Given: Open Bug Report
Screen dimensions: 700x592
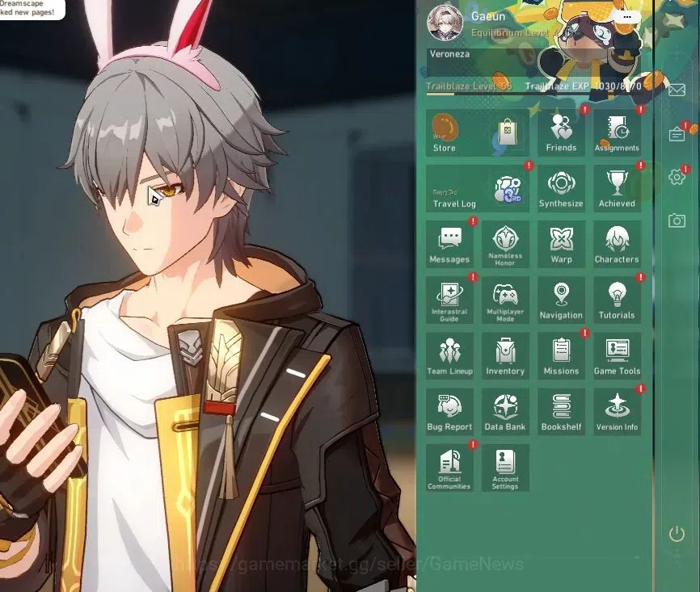Looking at the screenshot, I should pos(449,411).
